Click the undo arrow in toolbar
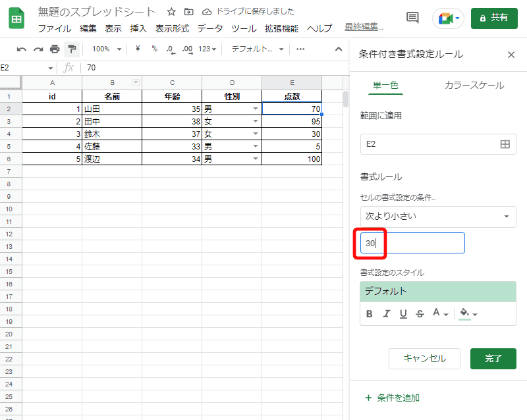This screenshot has width=527, height=420. point(22,49)
